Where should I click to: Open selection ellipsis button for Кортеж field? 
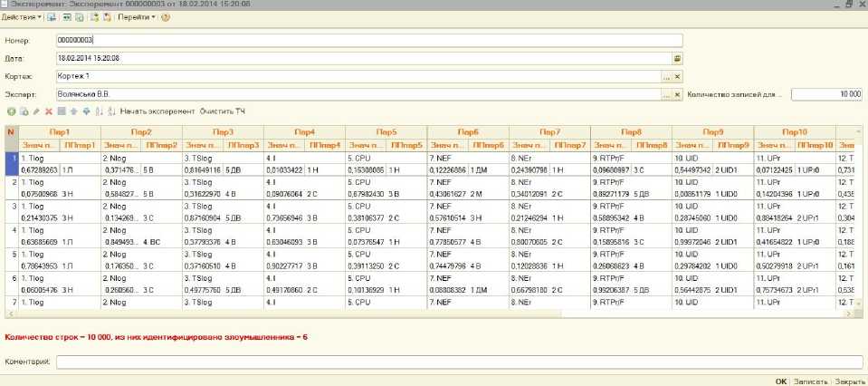click(666, 77)
